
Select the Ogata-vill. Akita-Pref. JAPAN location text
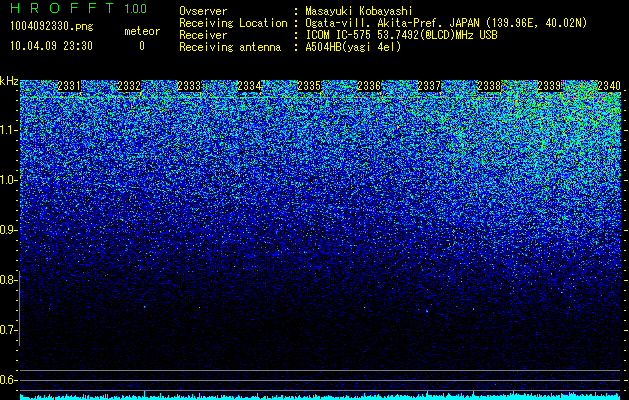coord(446,24)
